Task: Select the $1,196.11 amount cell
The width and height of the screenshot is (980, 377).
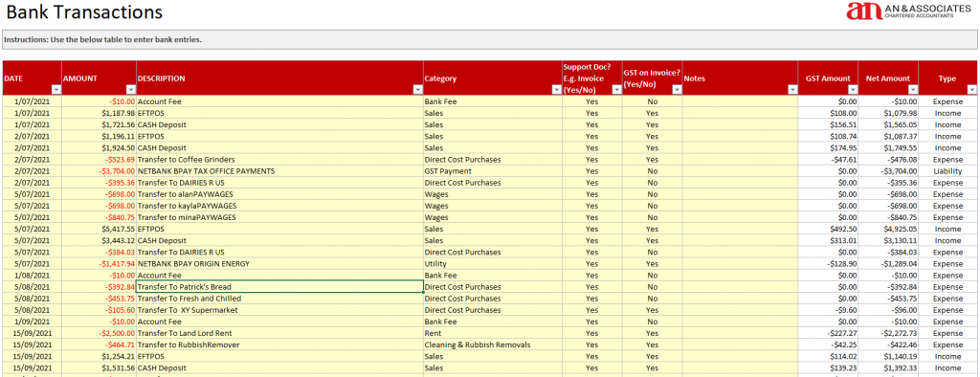Action: pyautogui.click(x=99, y=136)
